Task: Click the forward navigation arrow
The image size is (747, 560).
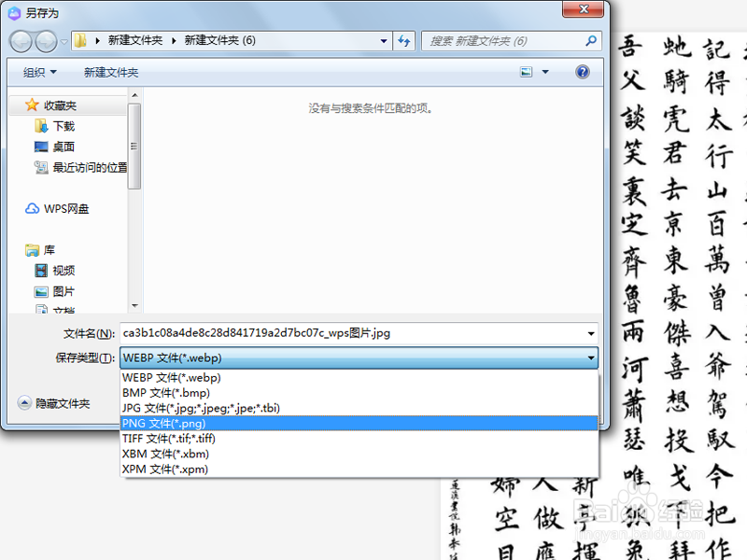Action: pyautogui.click(x=43, y=41)
